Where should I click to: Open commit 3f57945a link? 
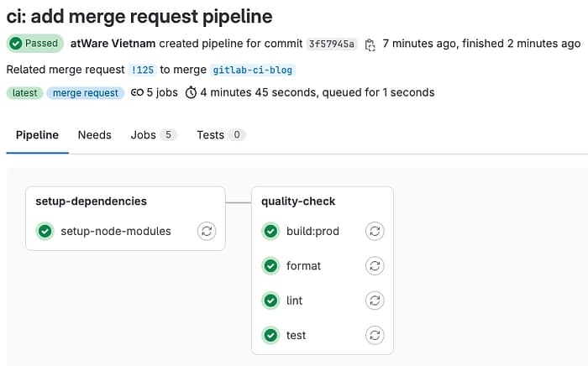(332, 44)
